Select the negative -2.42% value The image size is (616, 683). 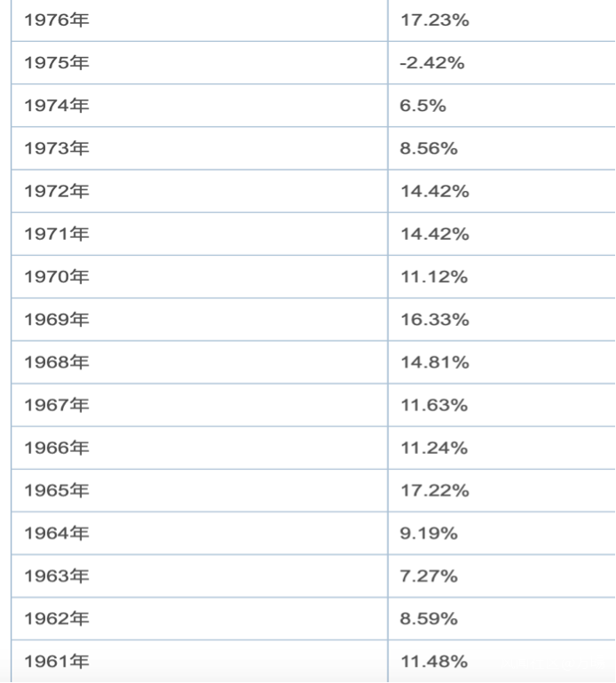pyautogui.click(x=432, y=63)
